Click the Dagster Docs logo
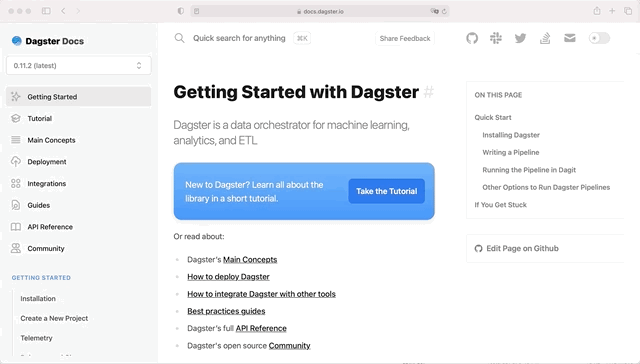This screenshot has height=364, width=640. click(48, 41)
